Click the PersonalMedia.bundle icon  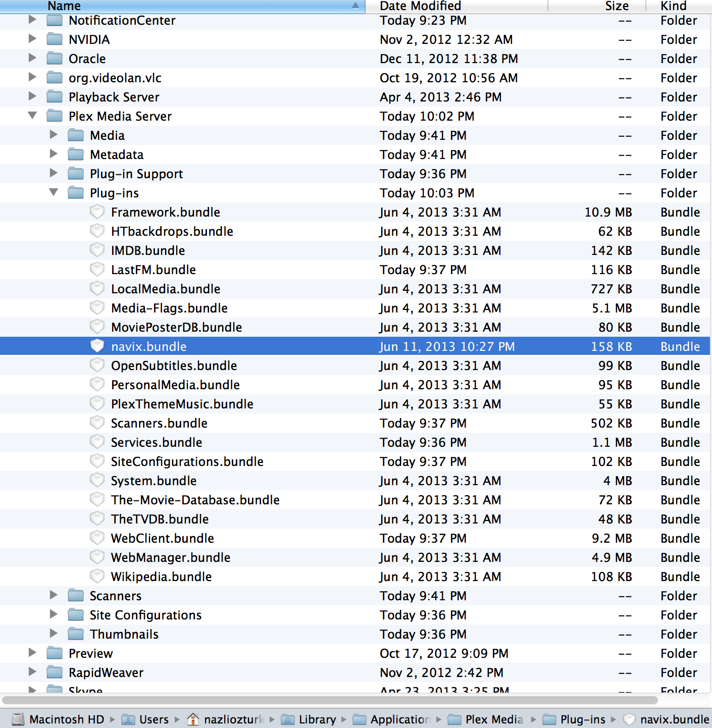[97, 385]
